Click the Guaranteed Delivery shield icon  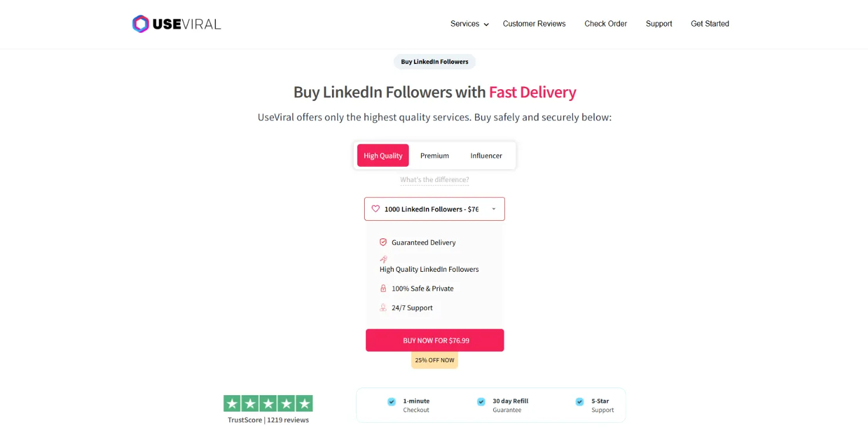383,242
